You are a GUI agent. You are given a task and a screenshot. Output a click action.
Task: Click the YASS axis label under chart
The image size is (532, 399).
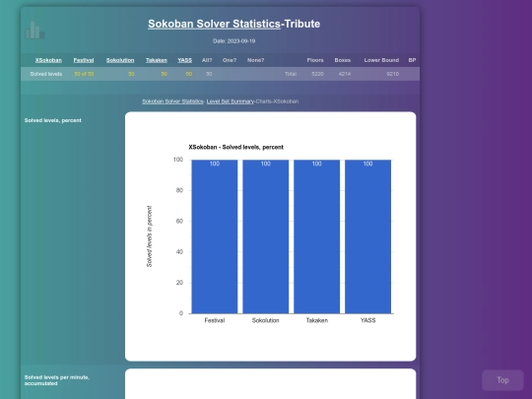[367, 320]
